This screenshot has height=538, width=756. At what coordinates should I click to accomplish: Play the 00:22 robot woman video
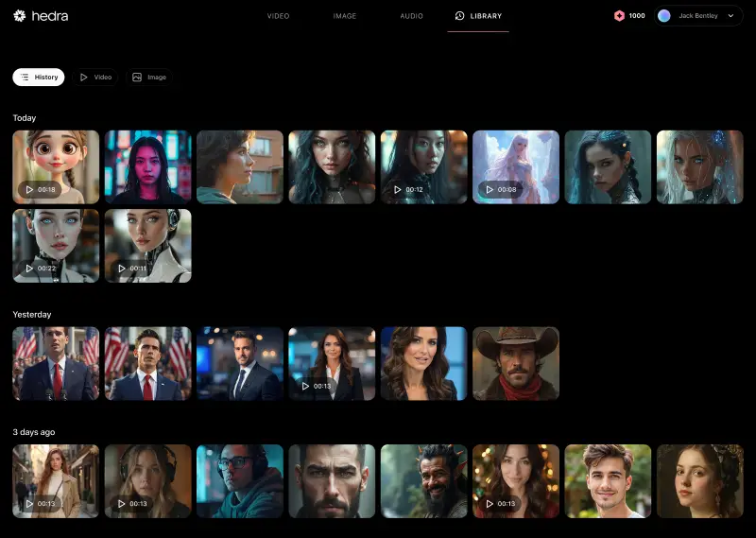(x=56, y=246)
